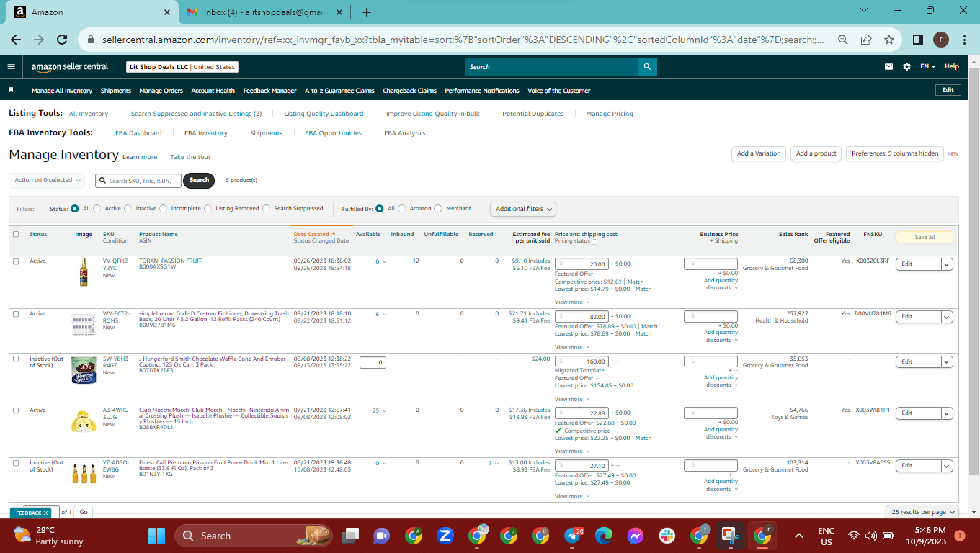980x553 pixels.
Task: Open Preferences: 5 columns hidden
Action: coord(895,153)
